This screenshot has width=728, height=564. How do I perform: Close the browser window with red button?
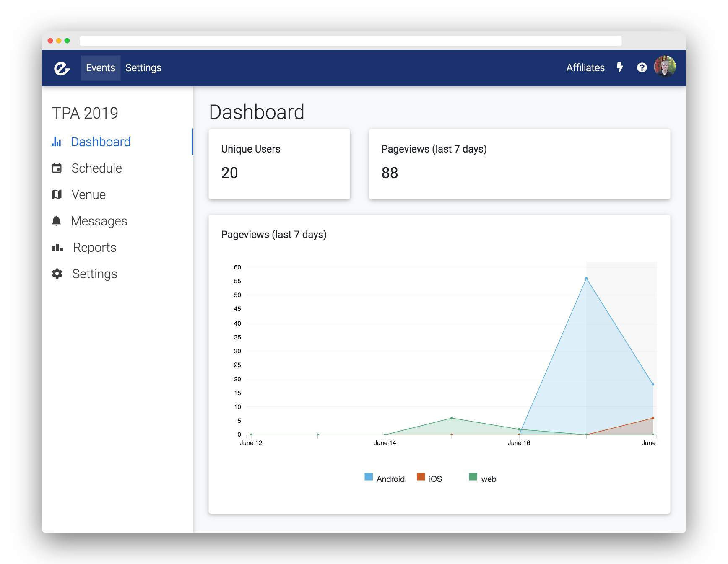point(50,41)
